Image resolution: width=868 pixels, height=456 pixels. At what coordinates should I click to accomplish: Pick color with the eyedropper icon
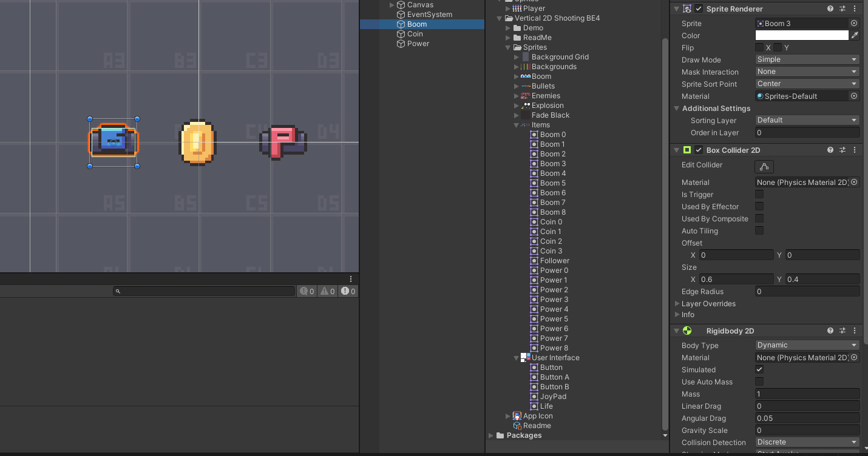tap(855, 35)
